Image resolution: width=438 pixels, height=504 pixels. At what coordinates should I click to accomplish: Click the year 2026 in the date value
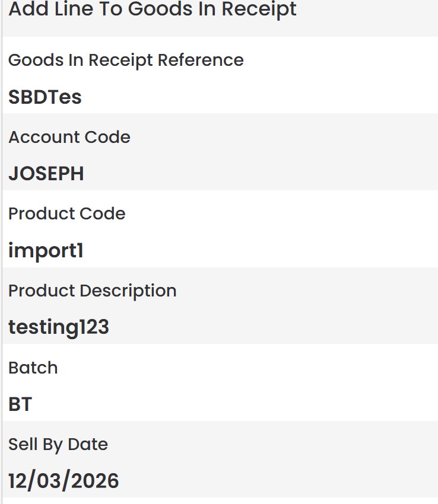[x=96, y=481]
